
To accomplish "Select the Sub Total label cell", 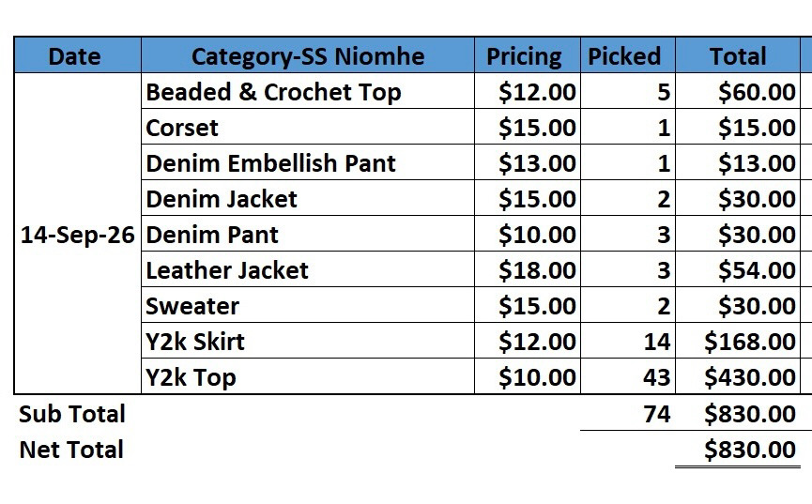I will coord(72,413).
